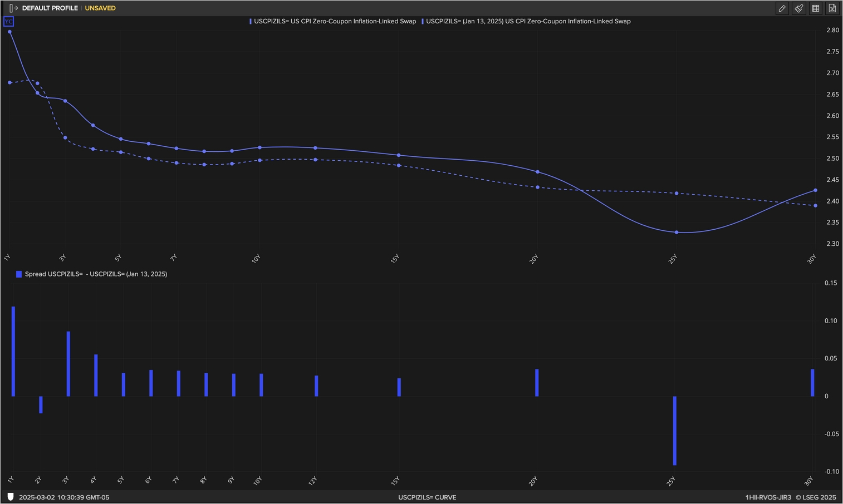Click dashed curve 1Y point near 2.68
Viewport: 843px width, 504px height.
[x=10, y=82]
